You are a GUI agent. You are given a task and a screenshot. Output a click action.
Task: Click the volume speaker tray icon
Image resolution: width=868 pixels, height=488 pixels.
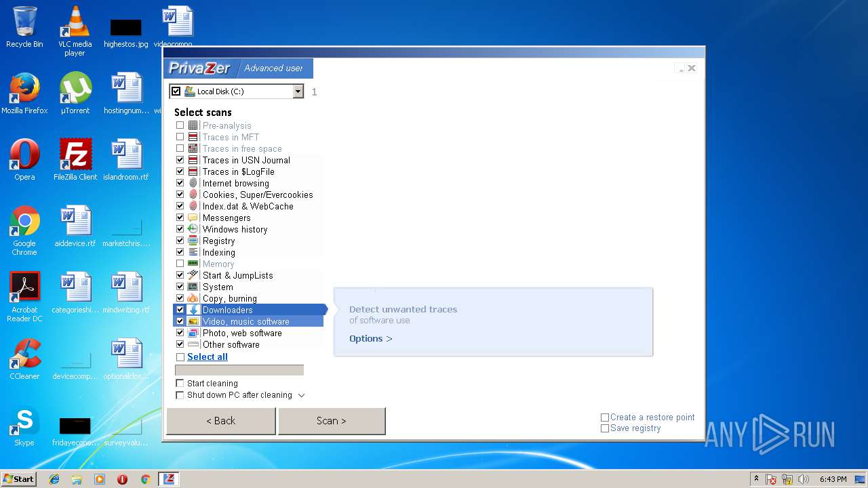pos(804,479)
